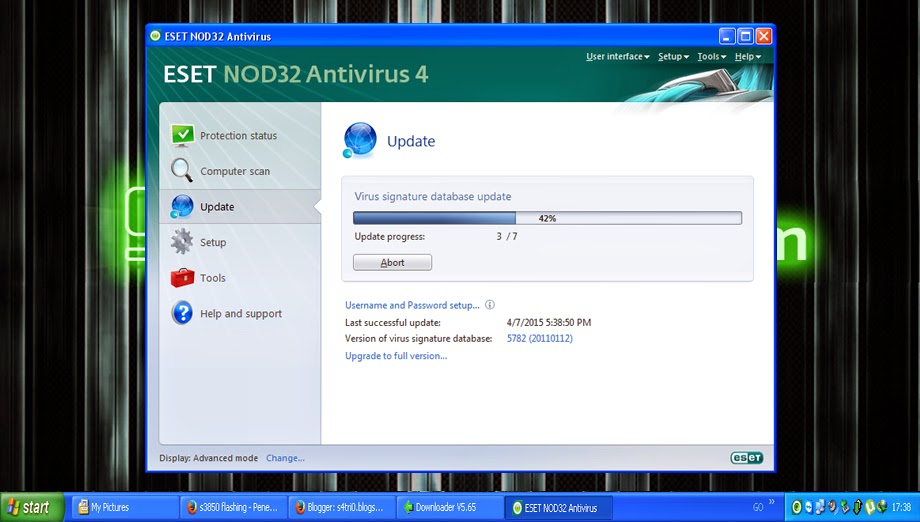This screenshot has height=522, width=920.
Task: Click the ESET logo badge at the bottom right
Action: click(746, 458)
